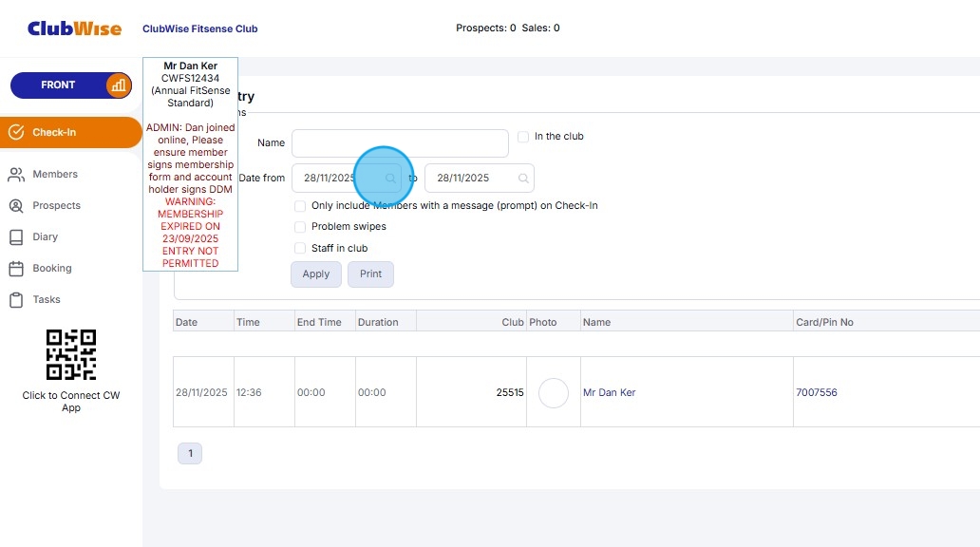The height and width of the screenshot is (547, 980).
Task: Click into the Name input field
Action: coord(400,143)
